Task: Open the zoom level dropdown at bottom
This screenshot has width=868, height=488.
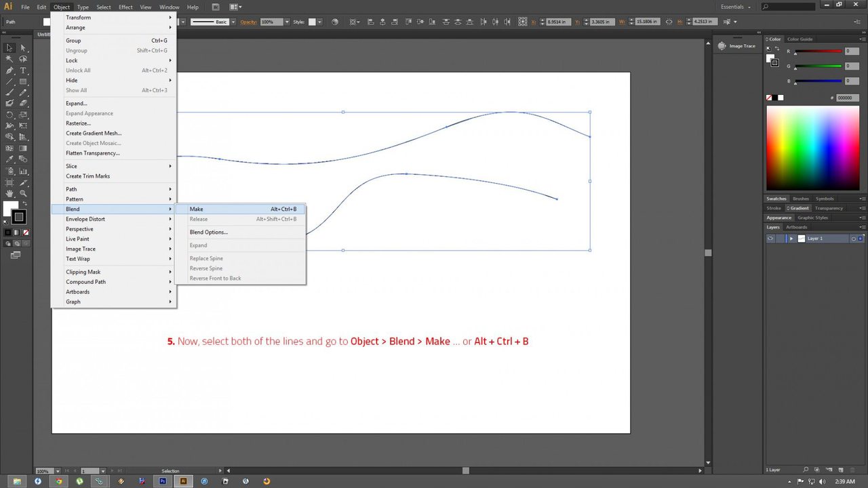Action: (58, 470)
